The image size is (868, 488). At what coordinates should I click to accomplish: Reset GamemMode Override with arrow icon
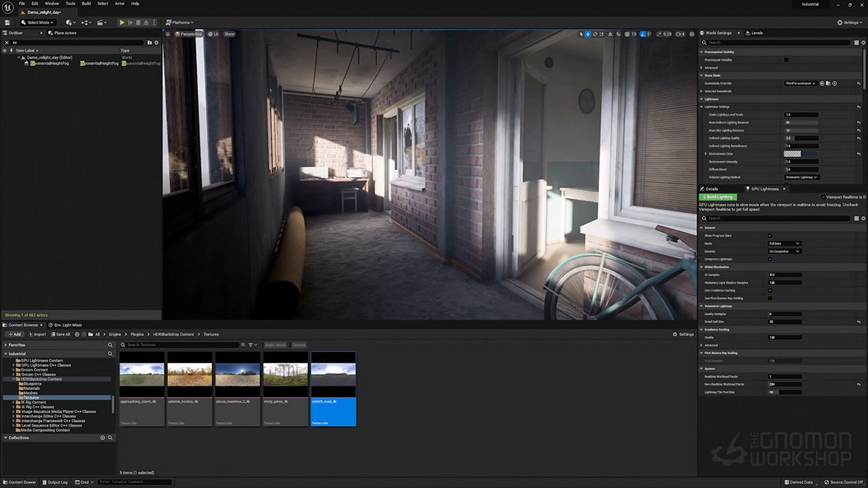click(x=858, y=83)
